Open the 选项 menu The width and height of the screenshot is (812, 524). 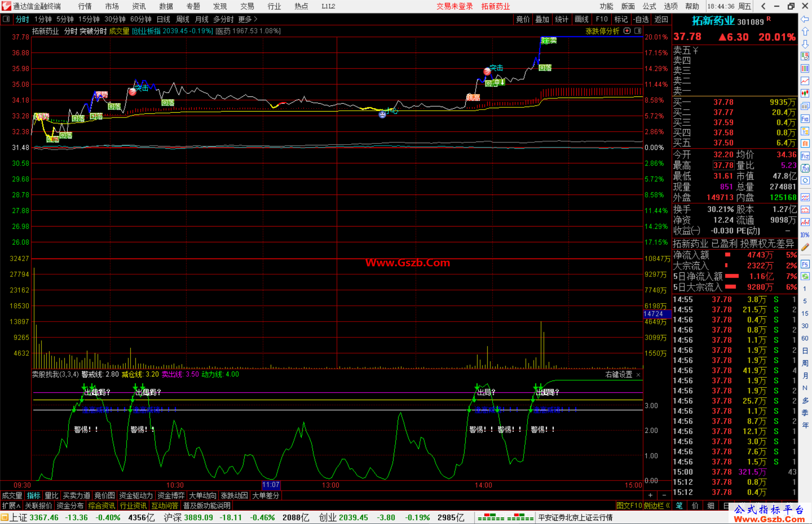coord(671,6)
